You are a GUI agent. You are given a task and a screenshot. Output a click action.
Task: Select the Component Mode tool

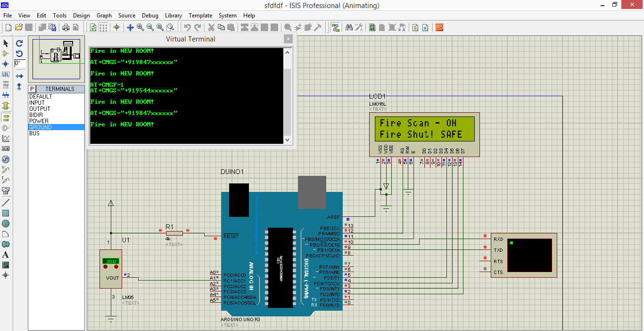click(x=6, y=53)
